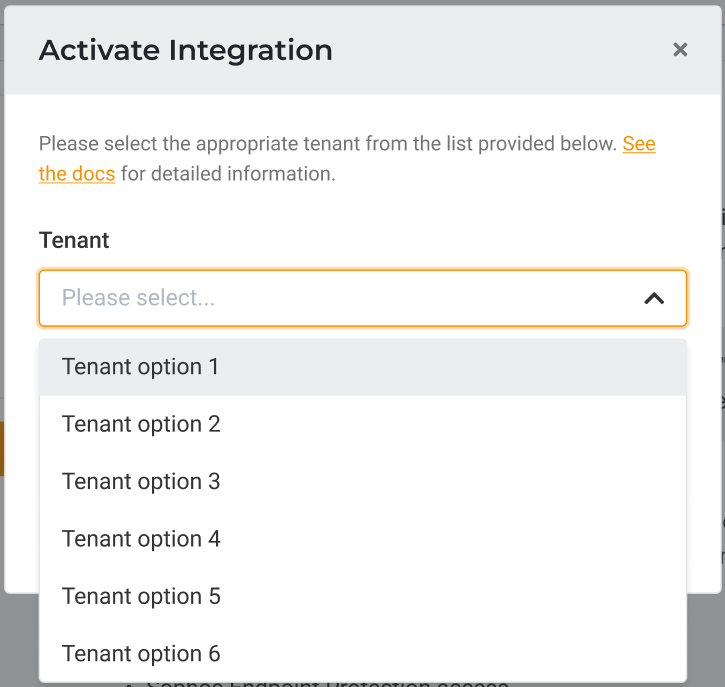The width and height of the screenshot is (725, 687).
Task: Pick Tenant option 3
Action: click(141, 481)
